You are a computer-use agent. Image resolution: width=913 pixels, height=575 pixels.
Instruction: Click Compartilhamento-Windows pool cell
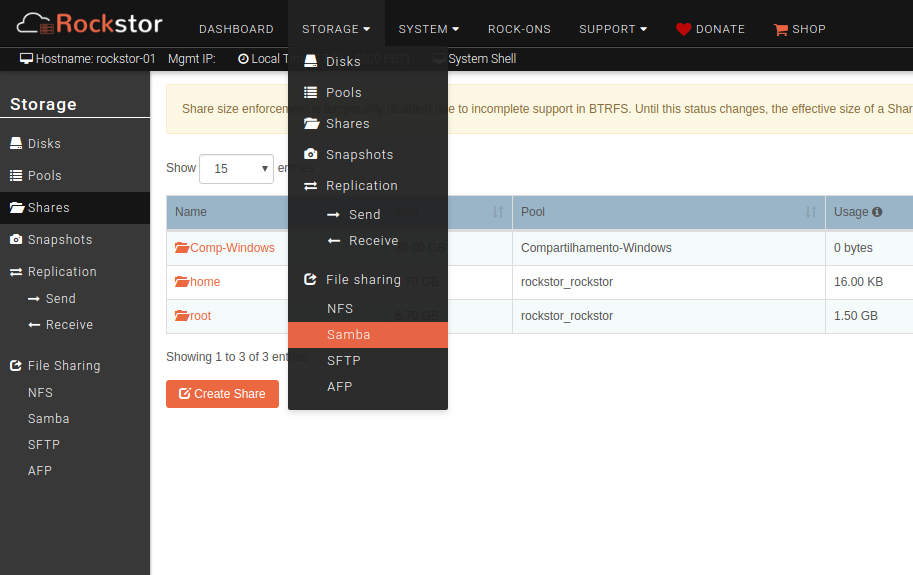coord(668,248)
